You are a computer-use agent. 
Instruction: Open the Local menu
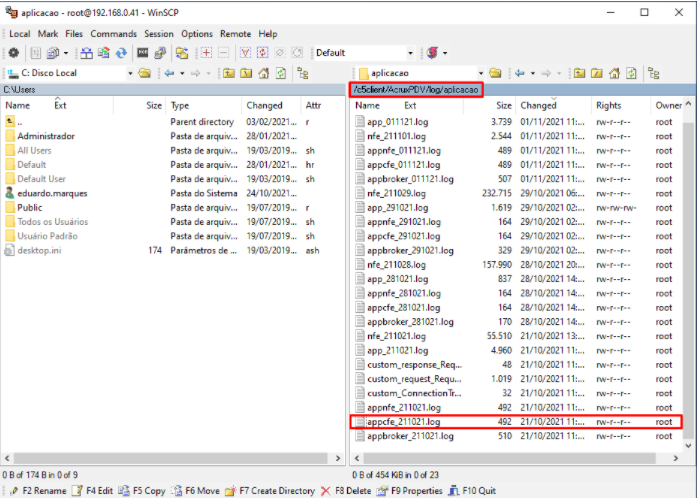[20, 34]
